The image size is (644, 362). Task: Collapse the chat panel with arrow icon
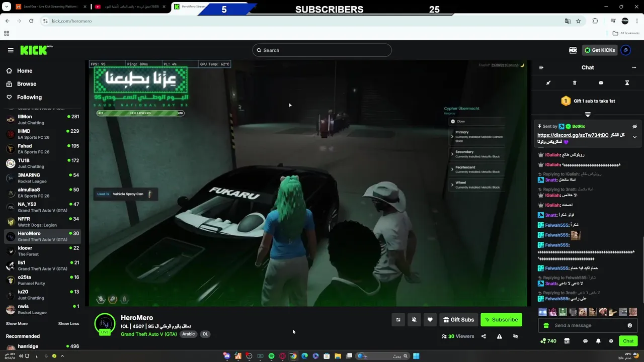[541, 67]
